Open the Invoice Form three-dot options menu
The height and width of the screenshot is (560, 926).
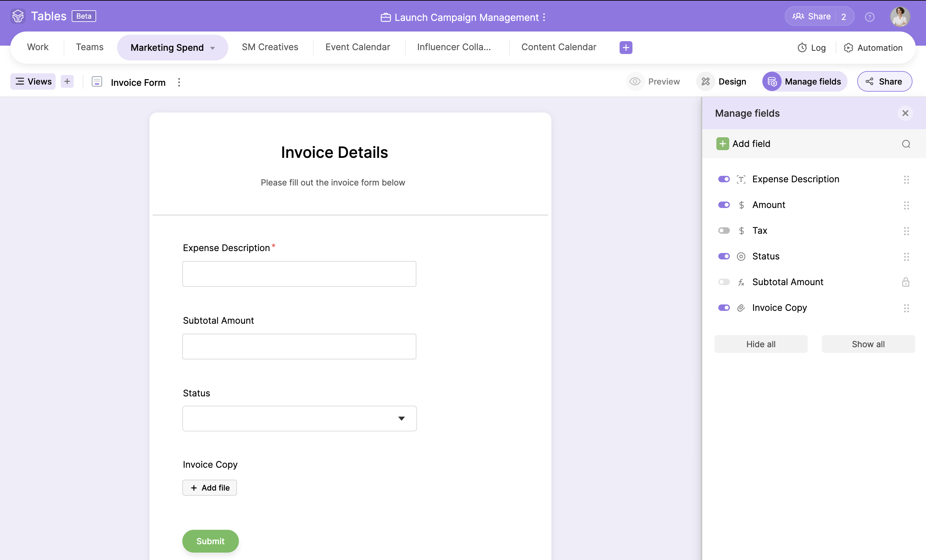179,82
